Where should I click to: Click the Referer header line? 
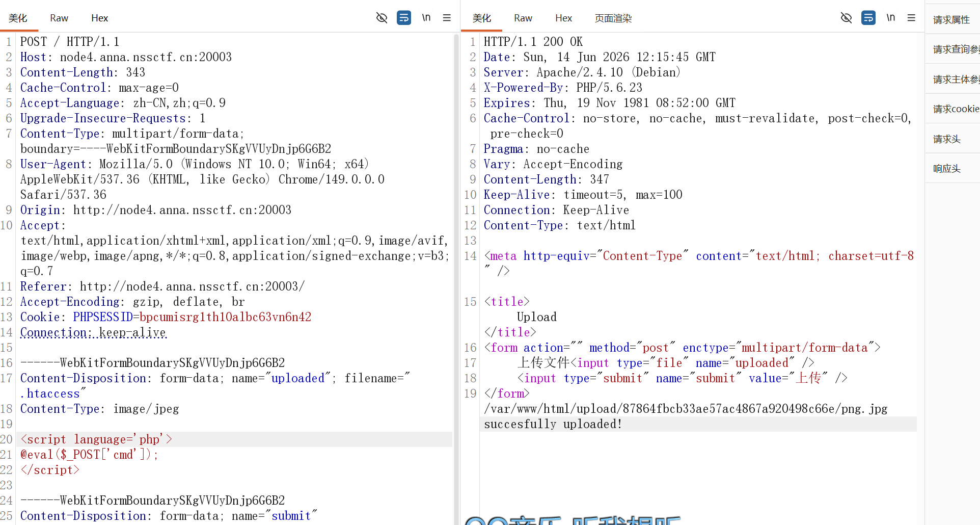[x=162, y=286]
